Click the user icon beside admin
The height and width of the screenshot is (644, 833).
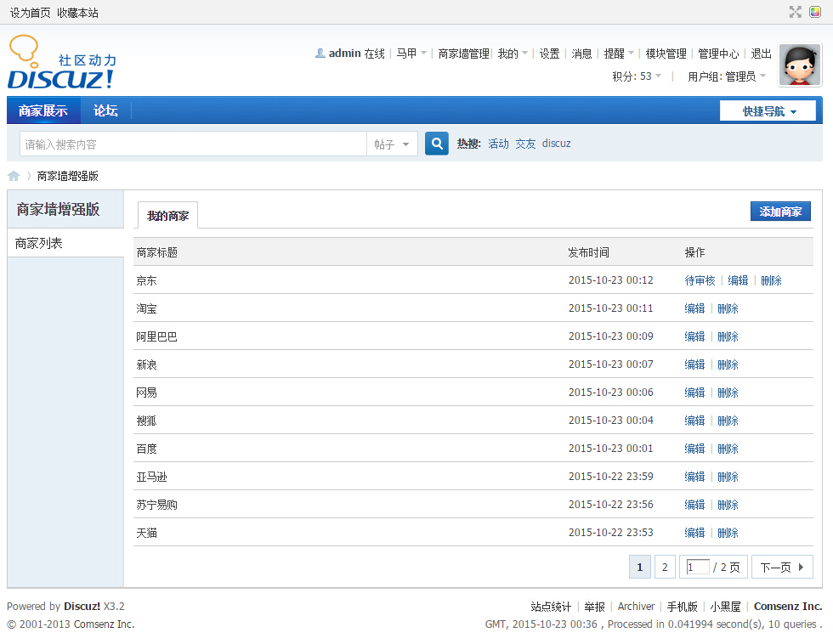tap(320, 54)
